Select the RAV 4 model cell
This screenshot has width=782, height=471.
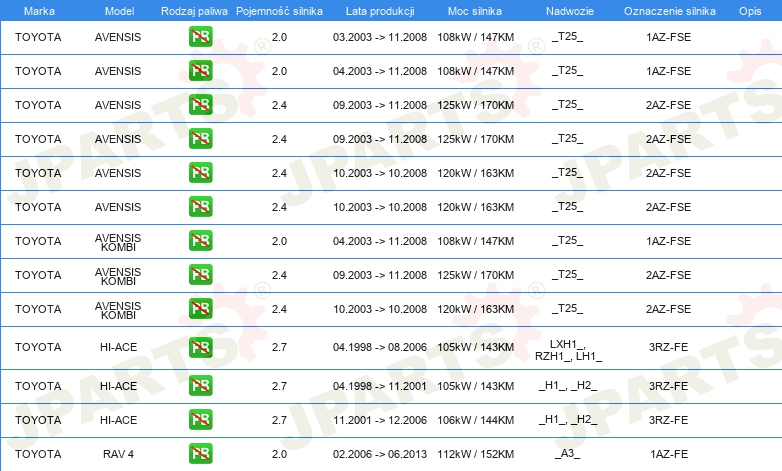(x=118, y=454)
